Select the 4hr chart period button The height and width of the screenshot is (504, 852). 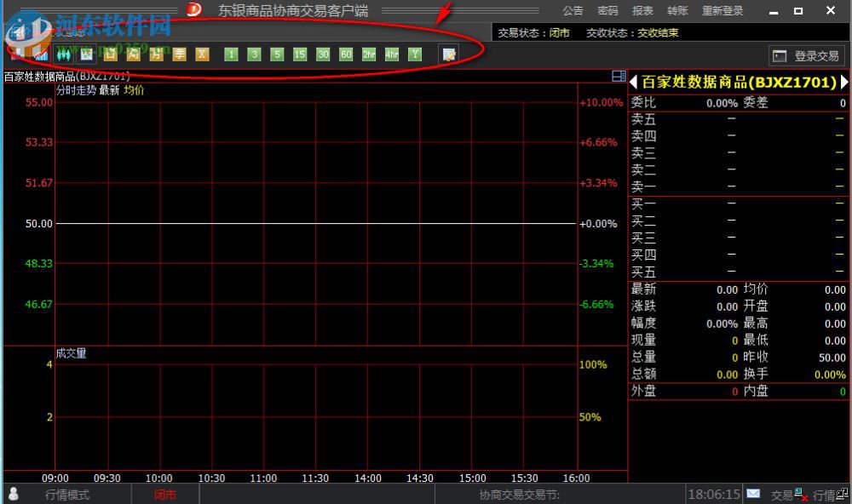pyautogui.click(x=392, y=54)
